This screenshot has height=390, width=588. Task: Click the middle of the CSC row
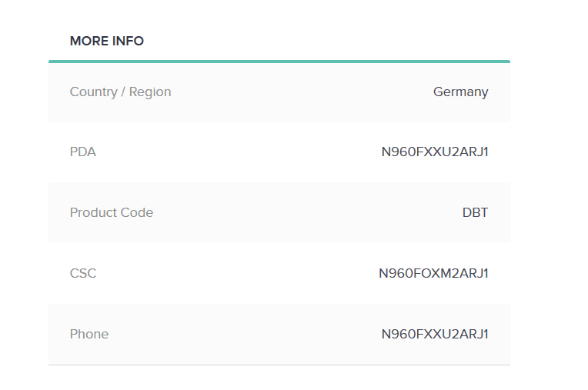click(x=279, y=274)
